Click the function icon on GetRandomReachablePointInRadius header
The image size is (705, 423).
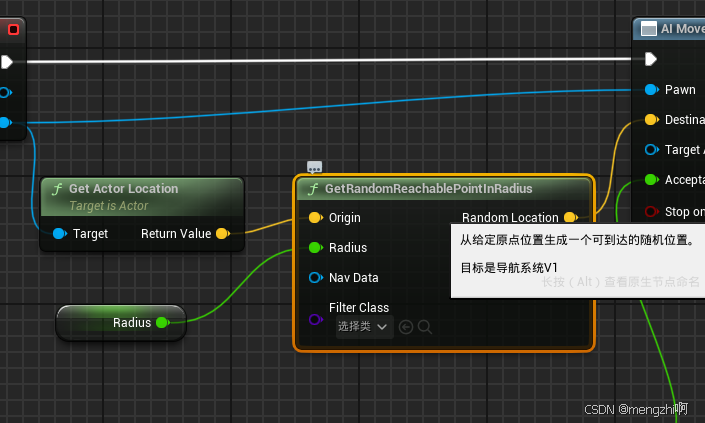click(x=313, y=189)
